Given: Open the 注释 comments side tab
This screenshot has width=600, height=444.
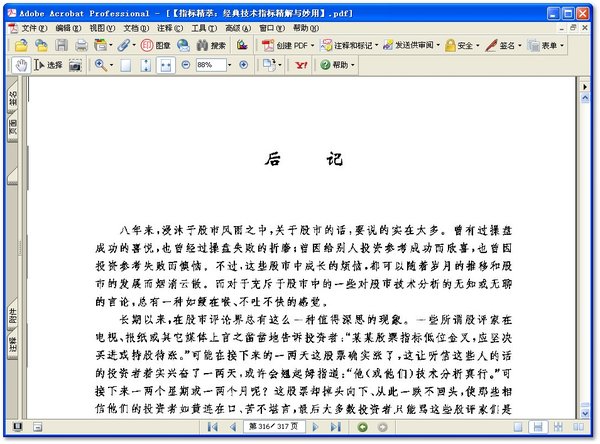Looking at the screenshot, I should [x=13, y=344].
